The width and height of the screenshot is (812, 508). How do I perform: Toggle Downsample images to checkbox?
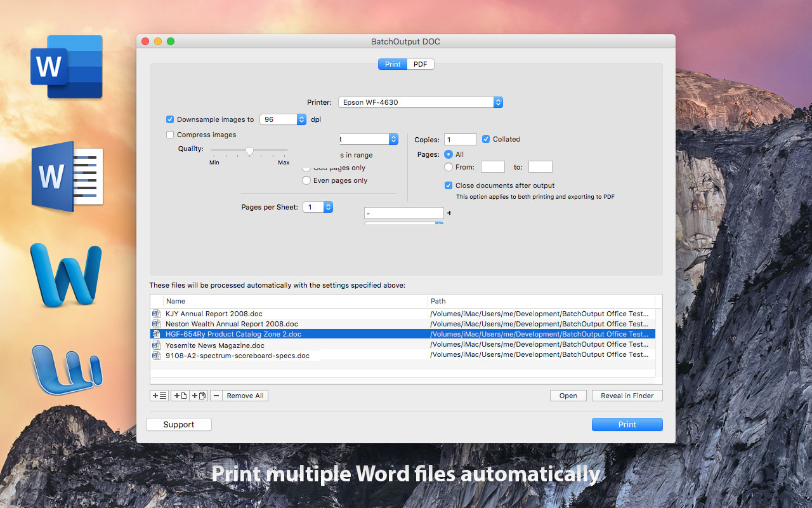(170, 119)
